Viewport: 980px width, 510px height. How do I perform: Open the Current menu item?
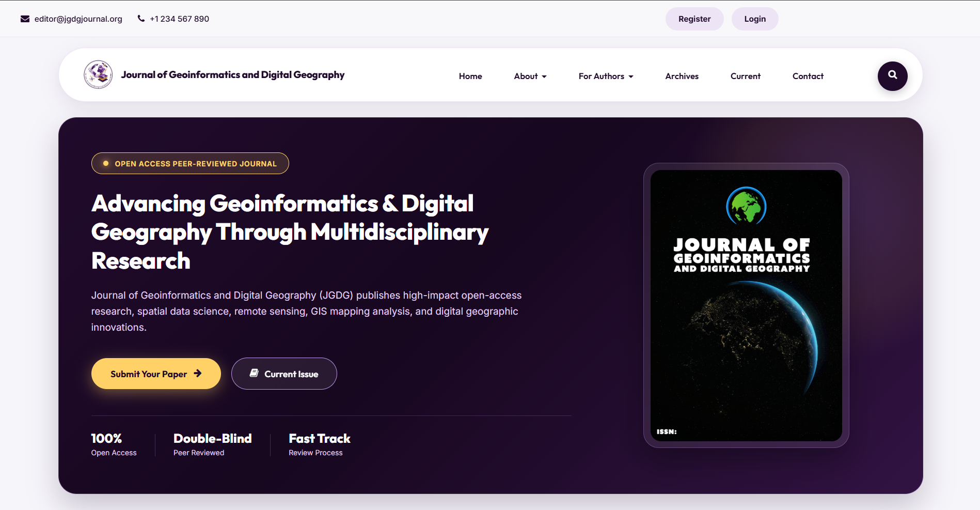click(745, 76)
